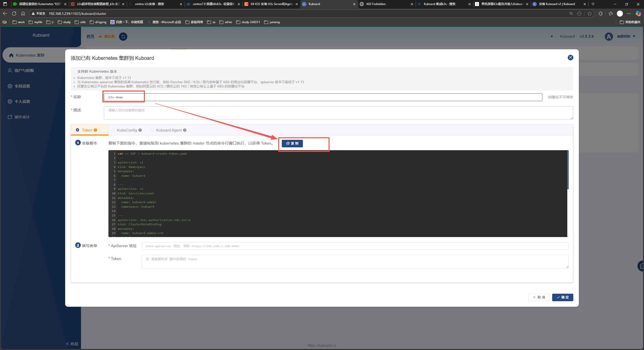Switch to the 安装 Kuboard v2 tab
This screenshot has width=644, height=350.
pyautogui.click(x=556, y=4)
